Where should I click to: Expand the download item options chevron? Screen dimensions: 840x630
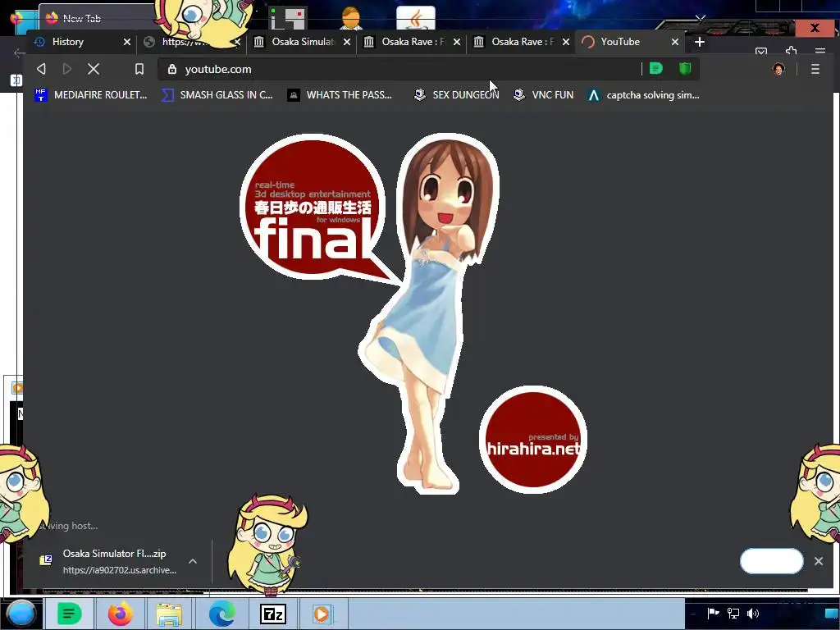(x=193, y=561)
